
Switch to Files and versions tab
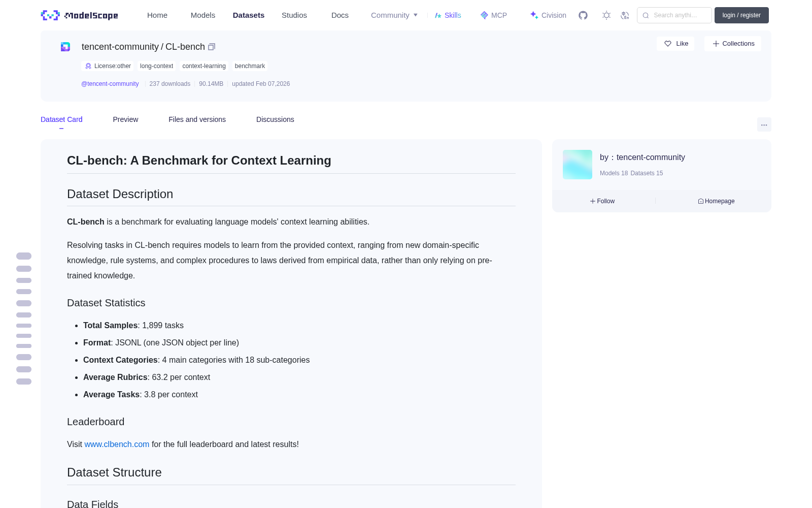tap(197, 119)
